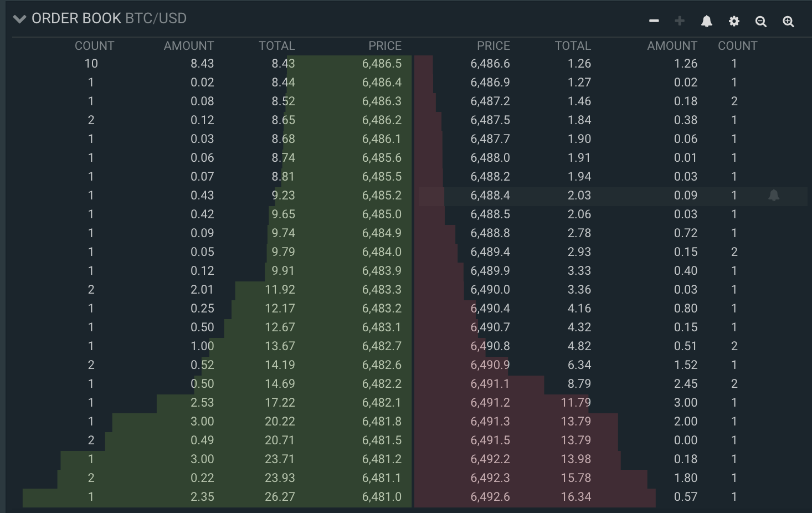This screenshot has width=812, height=513.
Task: Select ask price 6,490.0
Action: tap(490, 290)
